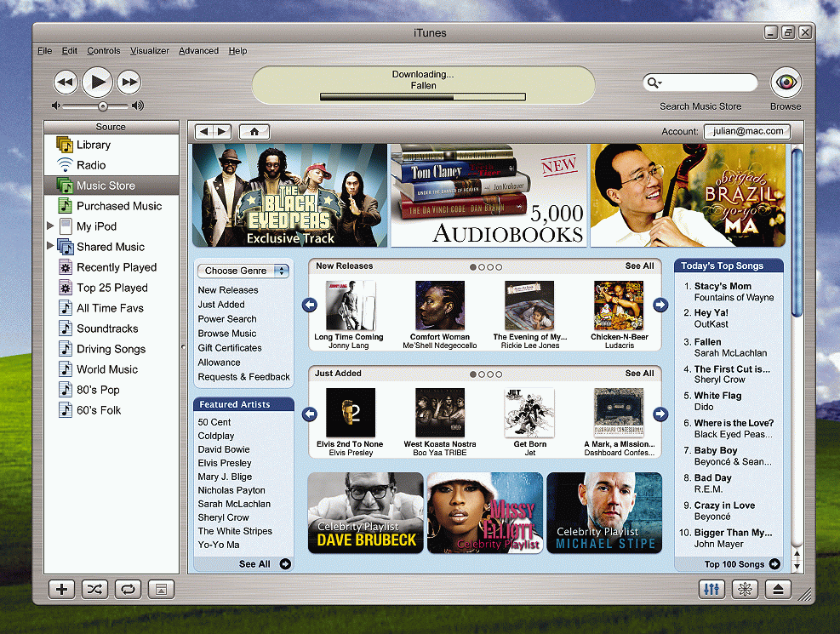Click the Browse eye icon
The width and height of the screenshot is (840, 634).
tap(786, 83)
